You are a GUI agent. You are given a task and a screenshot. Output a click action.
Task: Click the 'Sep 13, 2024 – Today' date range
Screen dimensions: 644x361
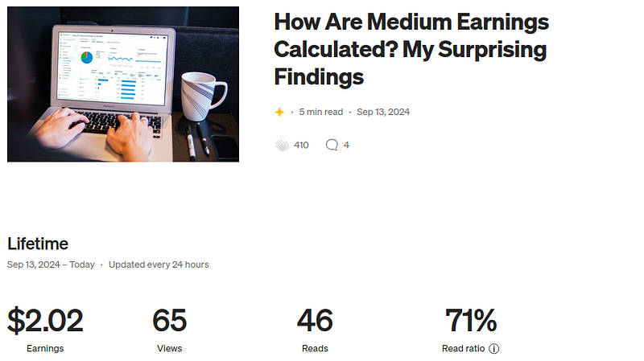(51, 265)
